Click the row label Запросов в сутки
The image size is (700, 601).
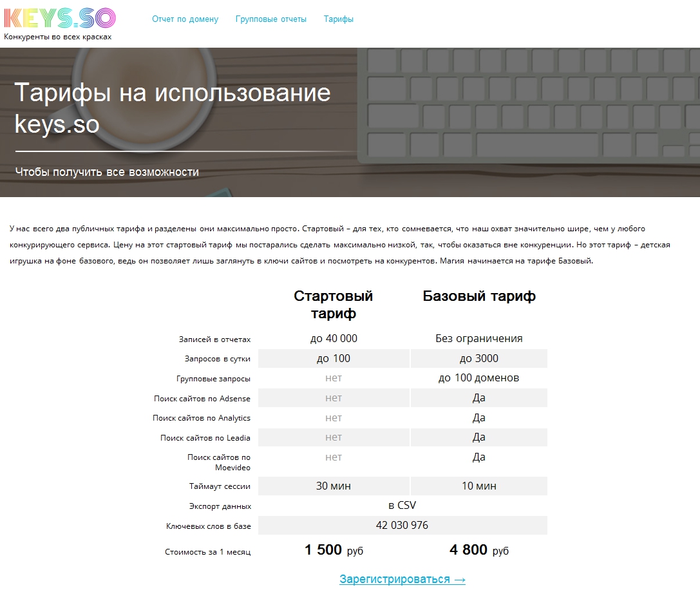click(218, 359)
